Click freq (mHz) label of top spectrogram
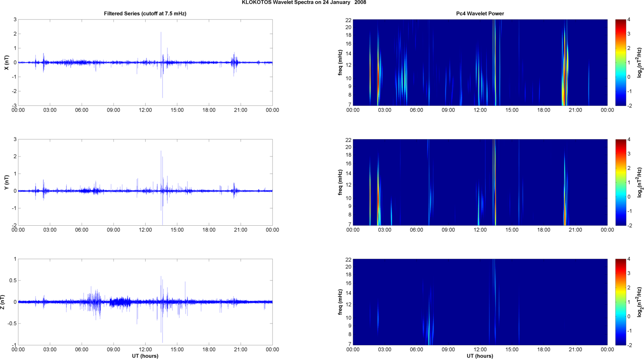The height and width of the screenshot is (359, 644). (x=340, y=62)
